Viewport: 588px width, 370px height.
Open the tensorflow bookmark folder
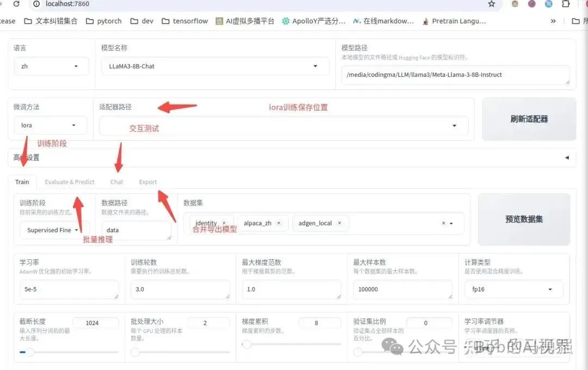[x=185, y=21]
